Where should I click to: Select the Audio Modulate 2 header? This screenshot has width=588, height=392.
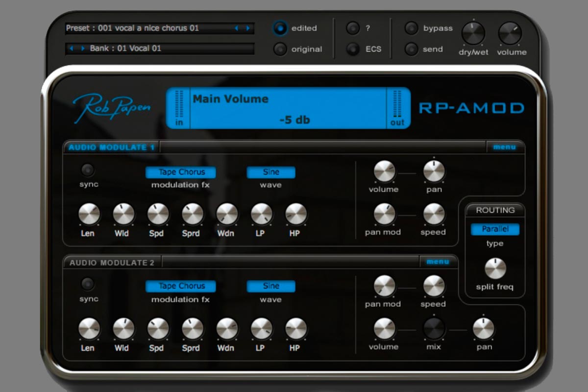tap(112, 263)
